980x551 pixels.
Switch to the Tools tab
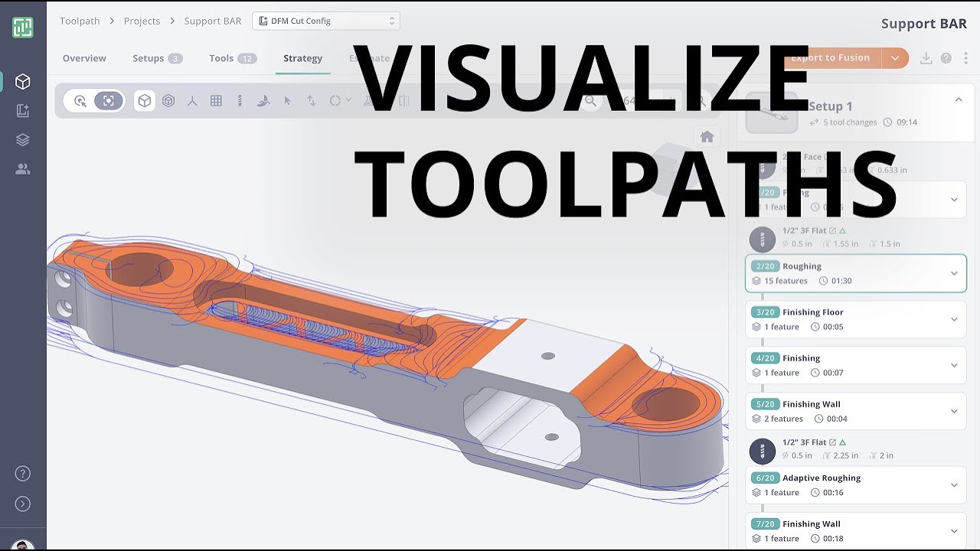click(233, 58)
